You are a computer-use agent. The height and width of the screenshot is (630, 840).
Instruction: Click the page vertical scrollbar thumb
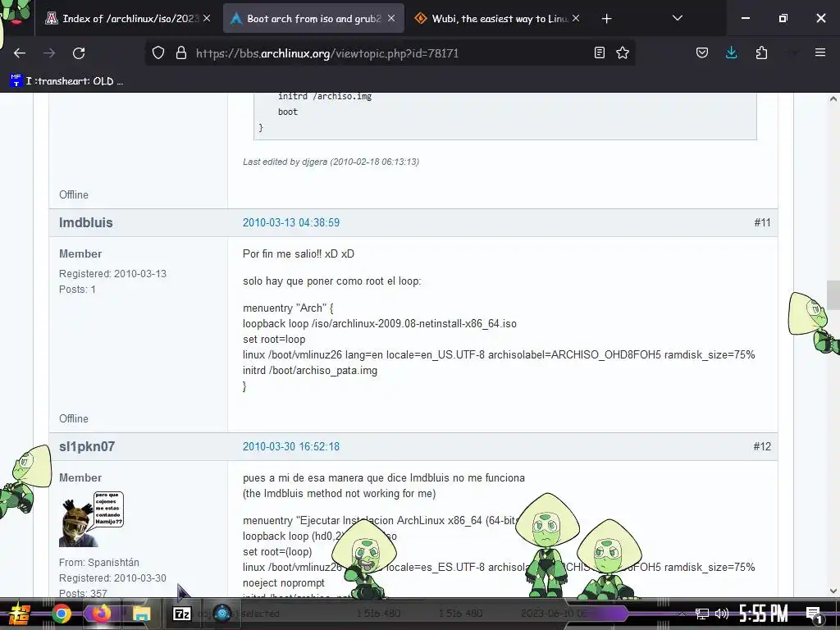pos(833,294)
